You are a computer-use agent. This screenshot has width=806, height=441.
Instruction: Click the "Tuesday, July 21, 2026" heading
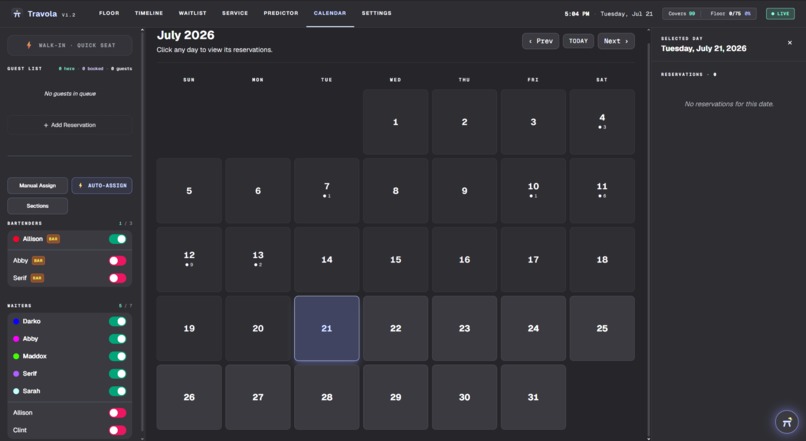click(x=704, y=48)
